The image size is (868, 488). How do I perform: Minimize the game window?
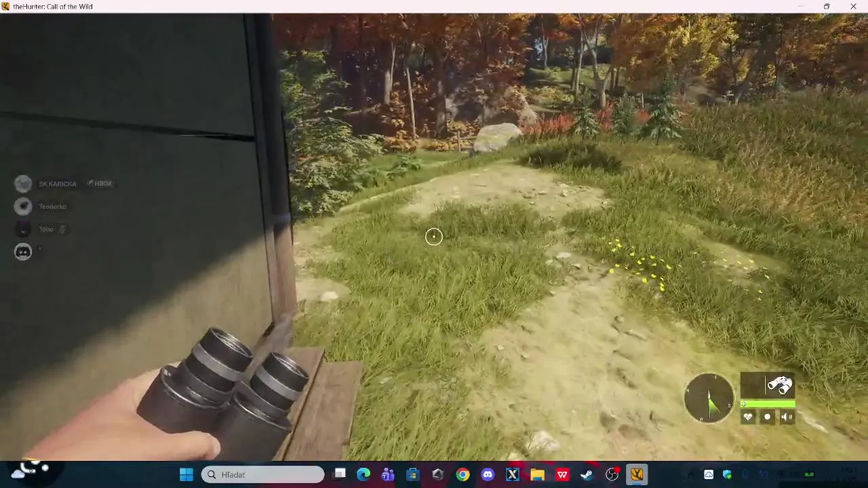coord(801,6)
